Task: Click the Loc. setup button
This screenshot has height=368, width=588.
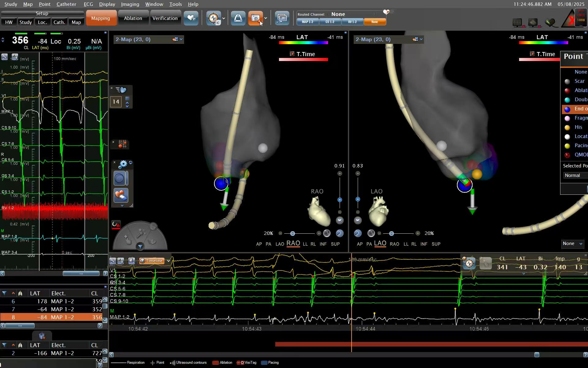Action: coord(42,22)
